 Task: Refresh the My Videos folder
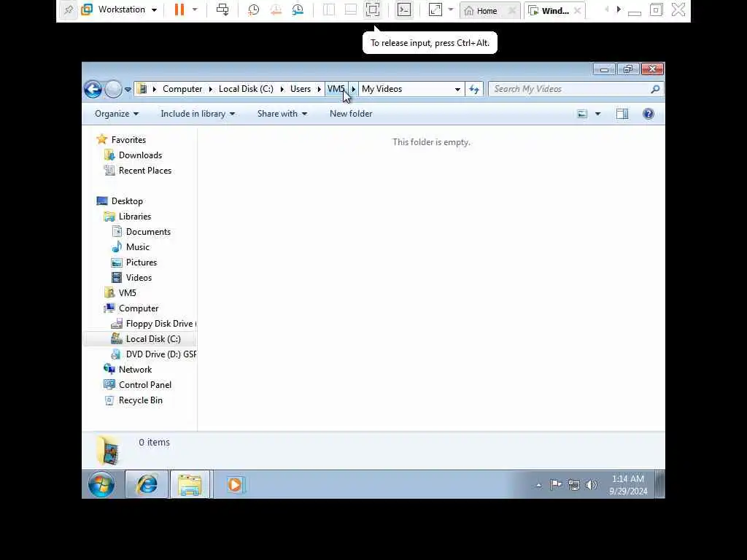(474, 89)
